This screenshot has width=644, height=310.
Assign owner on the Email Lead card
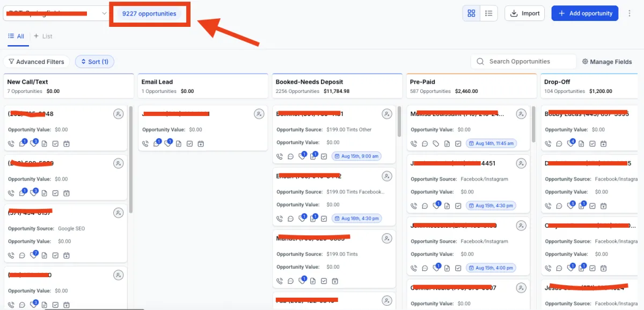259,114
